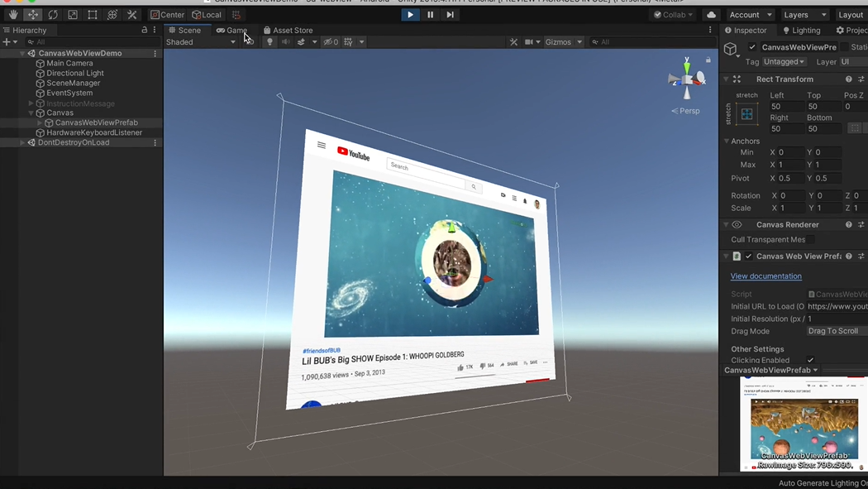Open the Gizmos dropdown arrow

(x=579, y=42)
